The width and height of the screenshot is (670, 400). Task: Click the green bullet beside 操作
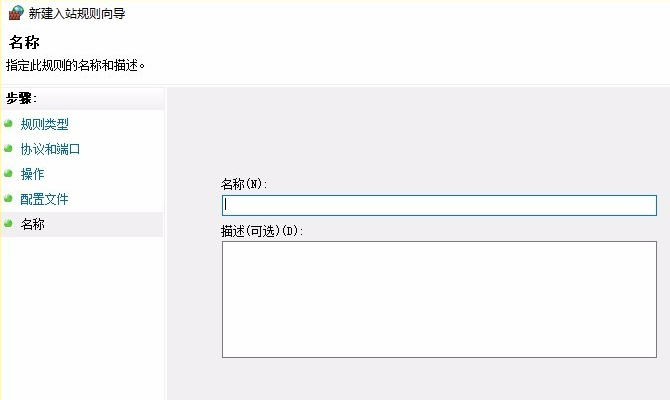tap(8, 174)
